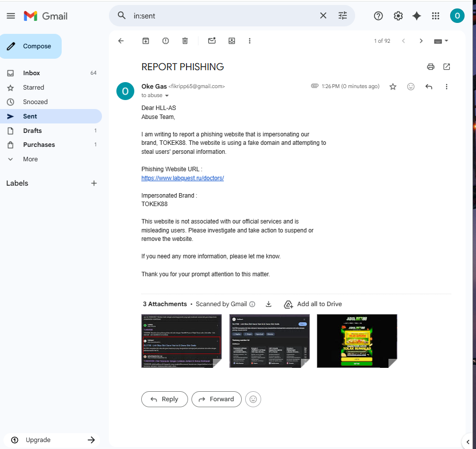Go to the older email arrow
Screen dimensions: 476x449
pos(421,41)
